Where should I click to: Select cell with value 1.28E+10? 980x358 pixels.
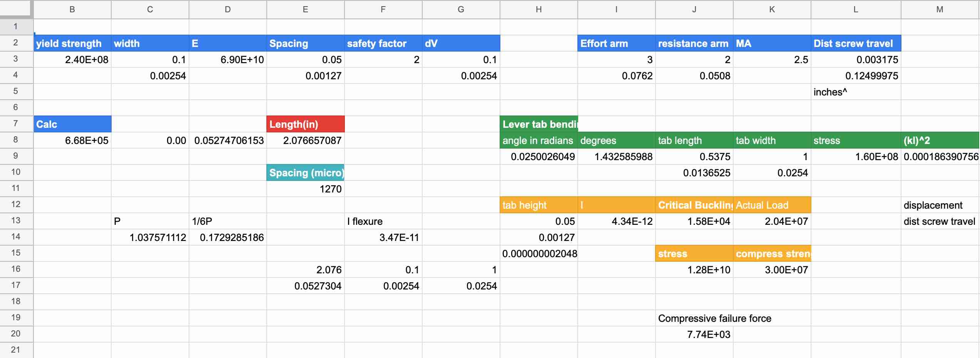694,270
